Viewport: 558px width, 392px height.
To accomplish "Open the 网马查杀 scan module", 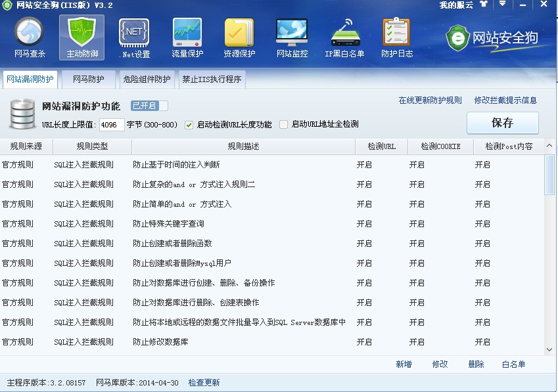I will click(30, 38).
